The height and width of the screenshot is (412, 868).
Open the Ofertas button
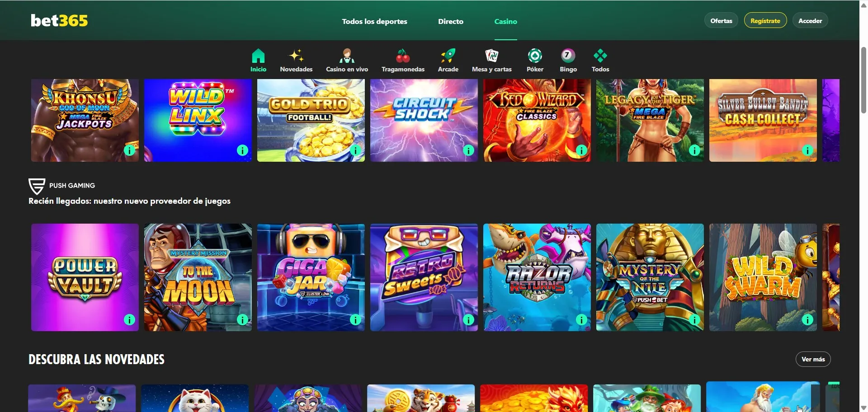tap(721, 21)
